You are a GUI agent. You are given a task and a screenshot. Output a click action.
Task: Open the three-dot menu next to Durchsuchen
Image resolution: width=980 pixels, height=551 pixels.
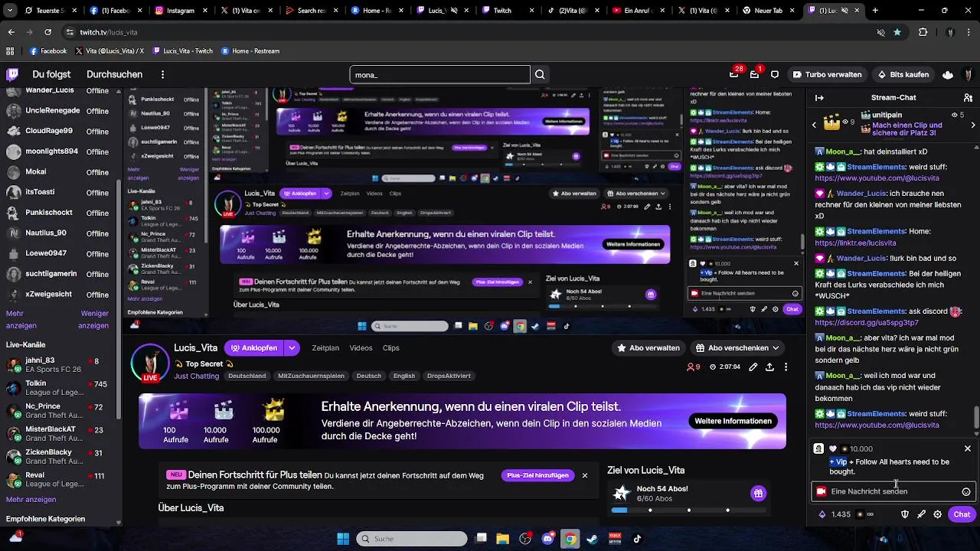tap(162, 74)
